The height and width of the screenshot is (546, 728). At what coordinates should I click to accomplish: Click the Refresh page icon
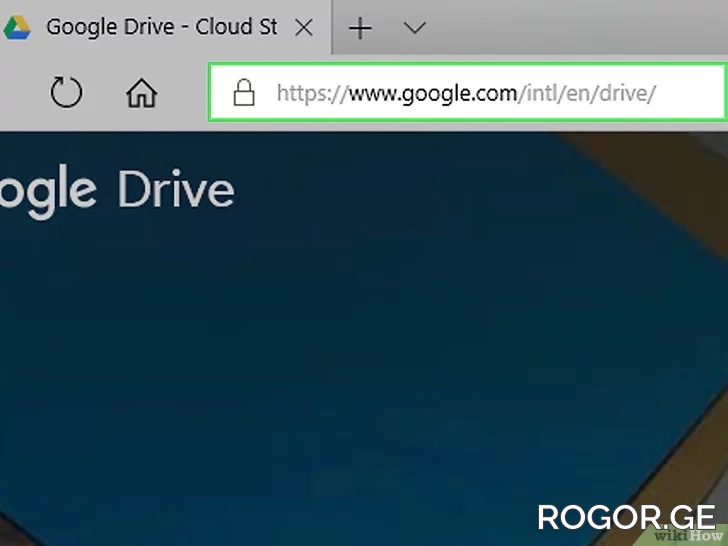[66, 92]
